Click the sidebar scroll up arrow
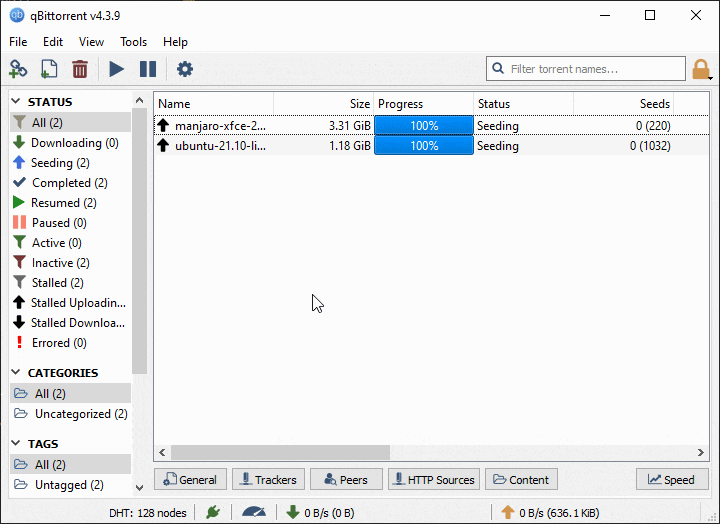 tap(140, 100)
